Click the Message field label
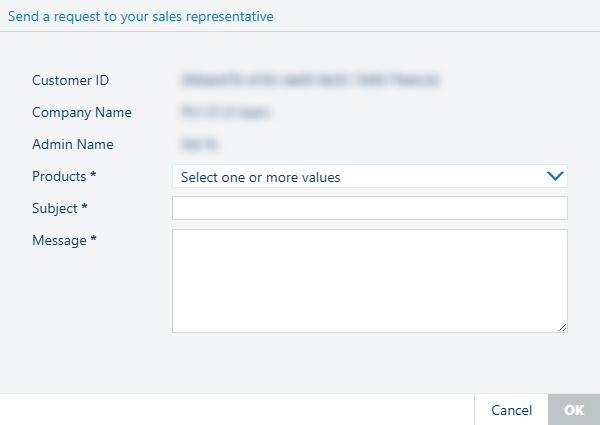 59,240
